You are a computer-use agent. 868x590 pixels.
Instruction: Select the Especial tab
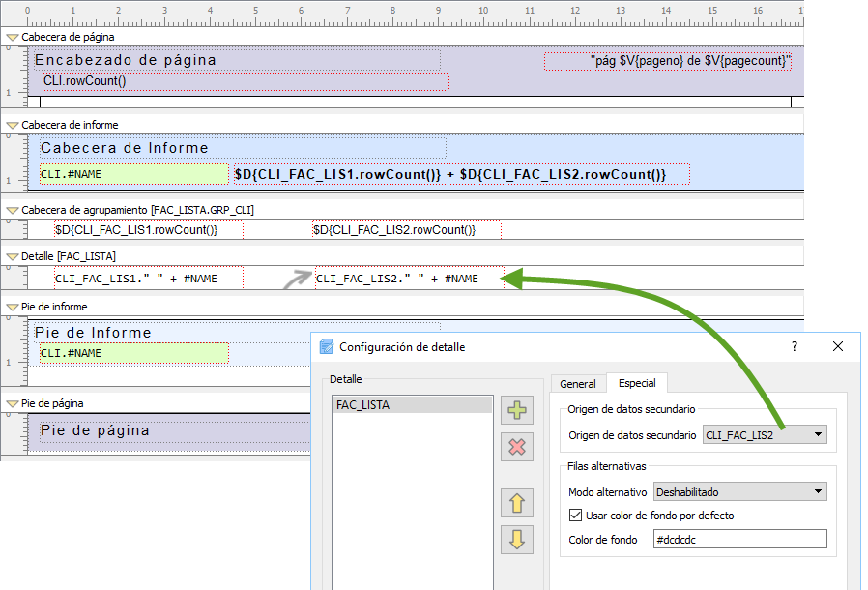click(x=637, y=384)
